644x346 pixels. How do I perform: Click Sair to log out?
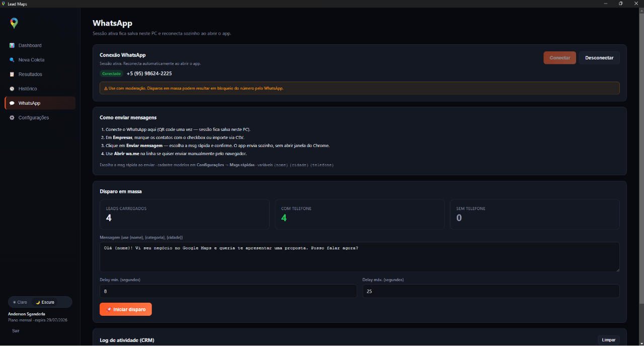pos(16,331)
